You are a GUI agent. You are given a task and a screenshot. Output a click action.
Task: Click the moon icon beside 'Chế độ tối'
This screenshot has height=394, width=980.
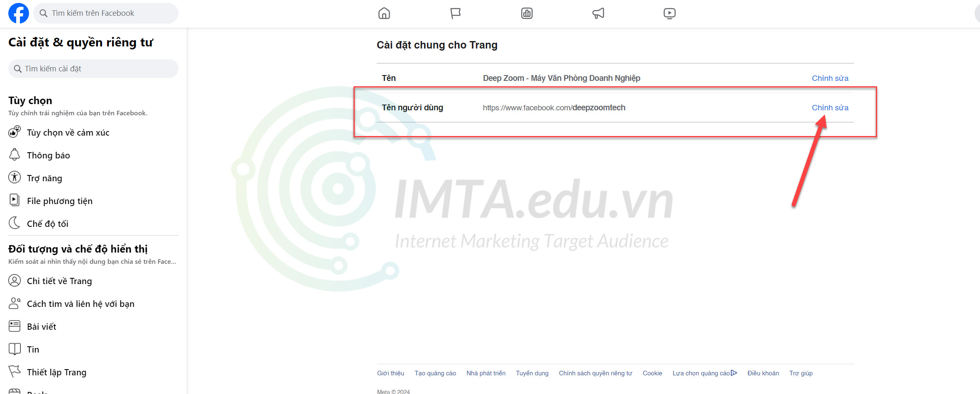pyautogui.click(x=15, y=223)
